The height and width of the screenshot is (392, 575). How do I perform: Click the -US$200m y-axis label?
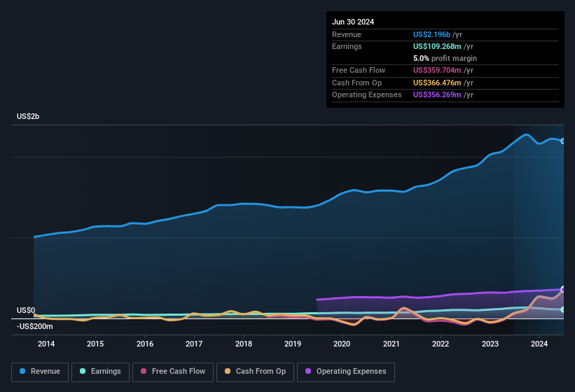click(34, 326)
